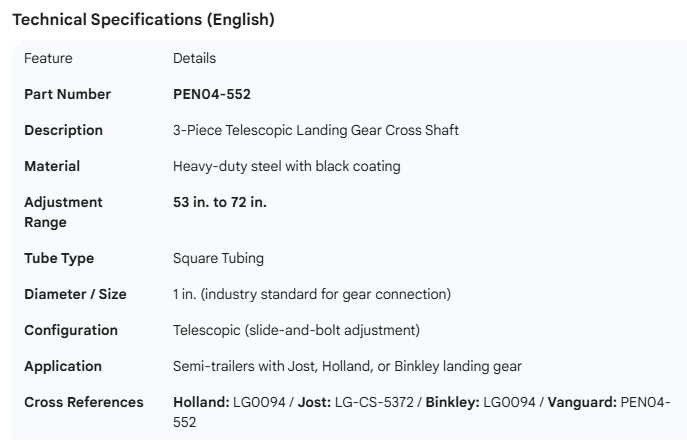Screen dimensions: 687x444
Task: Select the Diameter / Size row label
Action: (x=75, y=294)
